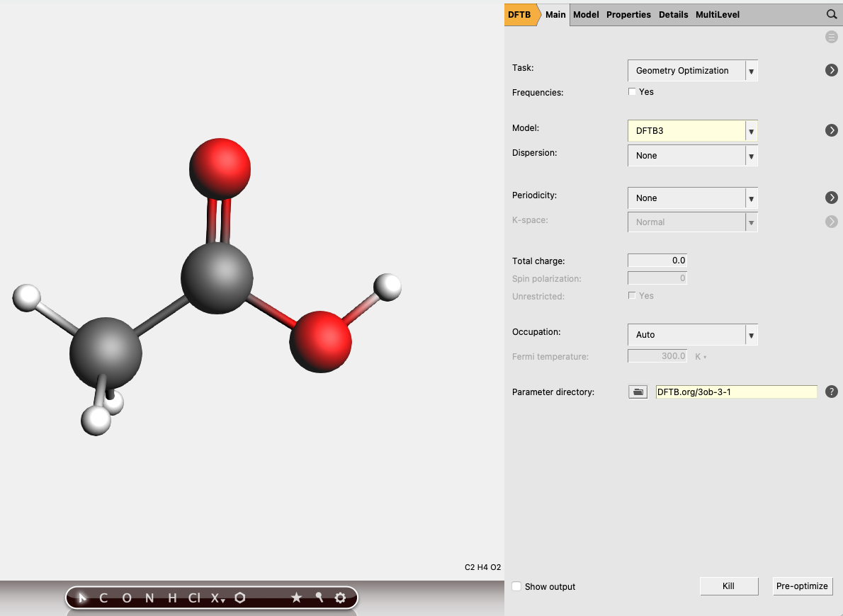Viewport: 843px width, 616px height.
Task: Open the gear settings icon
Action: (340, 598)
